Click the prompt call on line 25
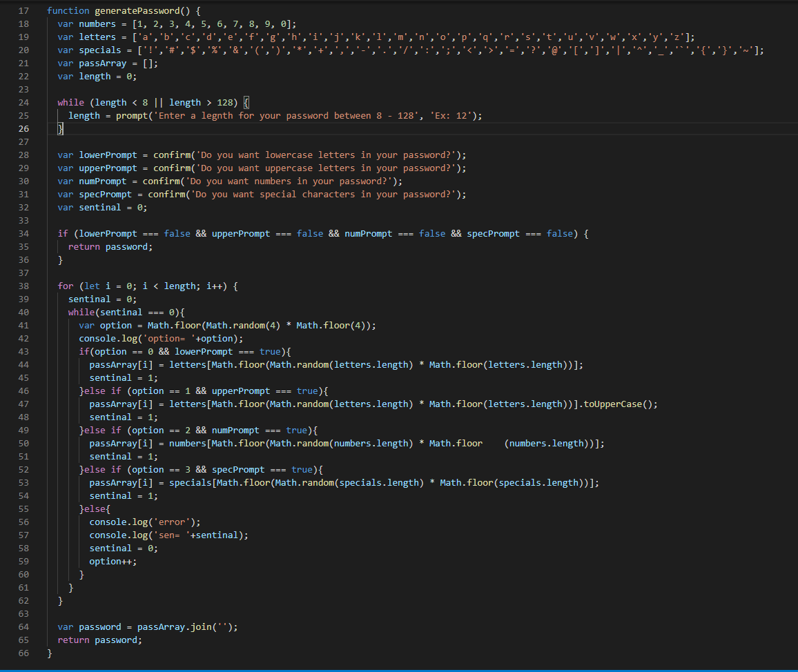 pyautogui.click(x=132, y=115)
